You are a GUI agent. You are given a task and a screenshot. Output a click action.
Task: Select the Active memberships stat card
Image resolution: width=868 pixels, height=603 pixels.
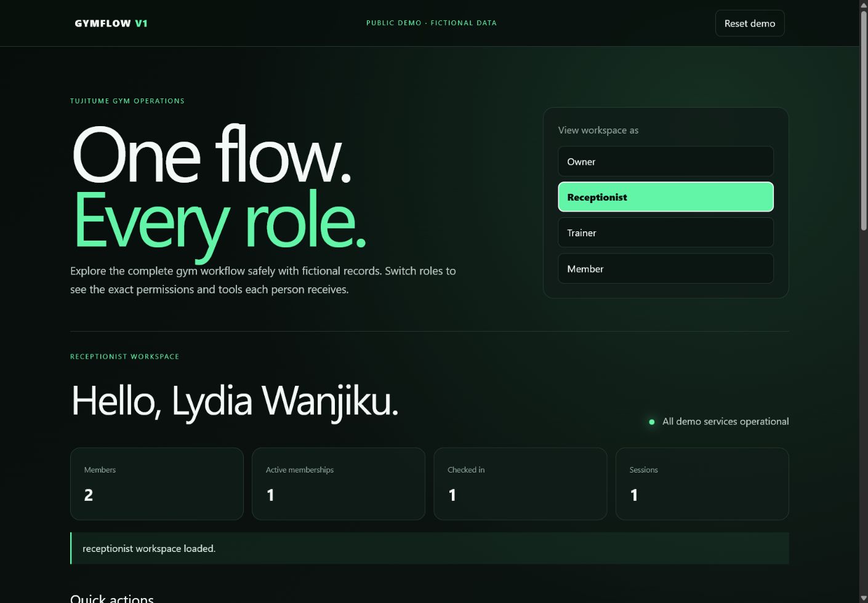point(339,484)
